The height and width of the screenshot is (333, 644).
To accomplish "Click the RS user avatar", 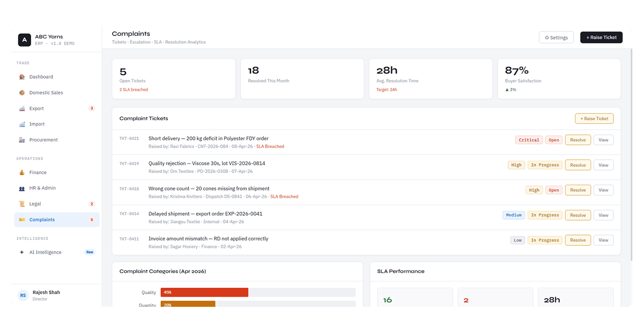I will (x=23, y=295).
